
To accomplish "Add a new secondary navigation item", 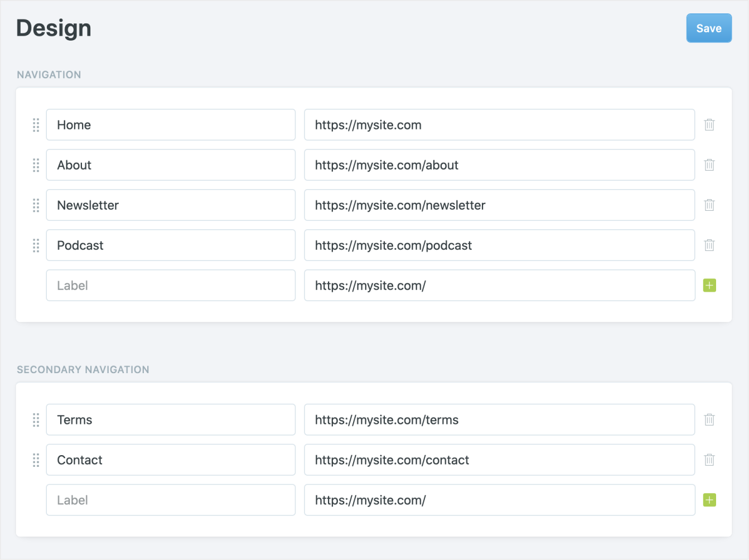I will 709,500.
